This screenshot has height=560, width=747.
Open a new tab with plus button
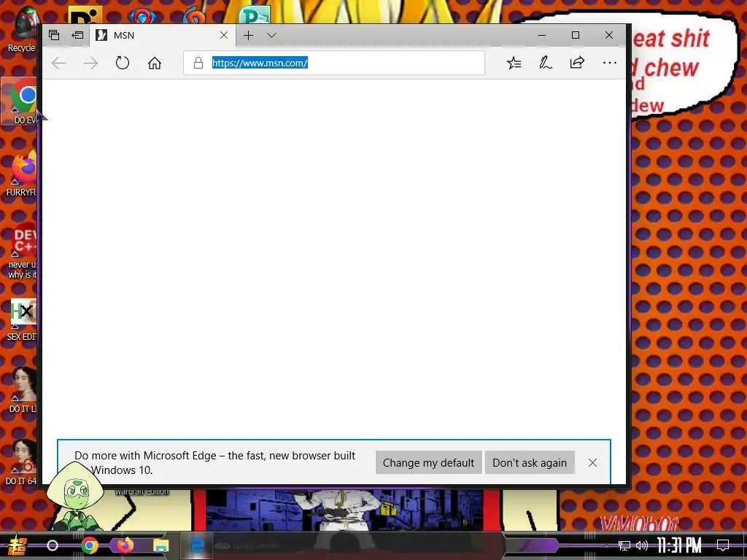[x=248, y=35]
